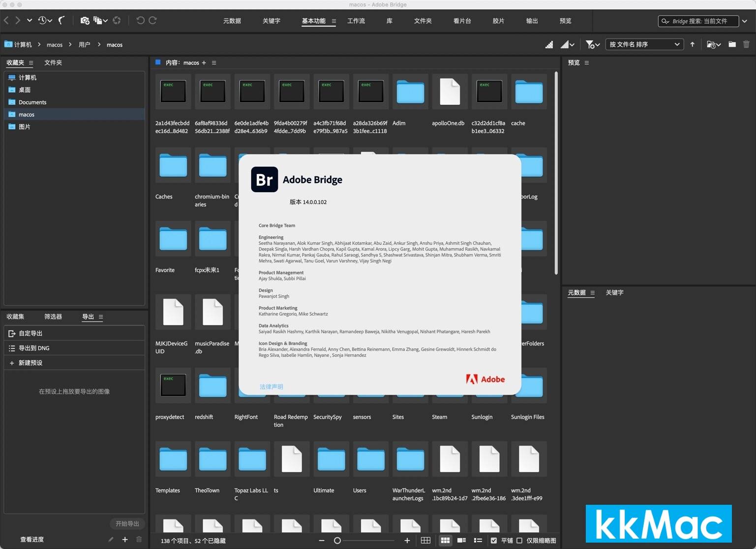Click rotate counterclockwise icon
The height and width of the screenshot is (549, 756).
pos(140,21)
